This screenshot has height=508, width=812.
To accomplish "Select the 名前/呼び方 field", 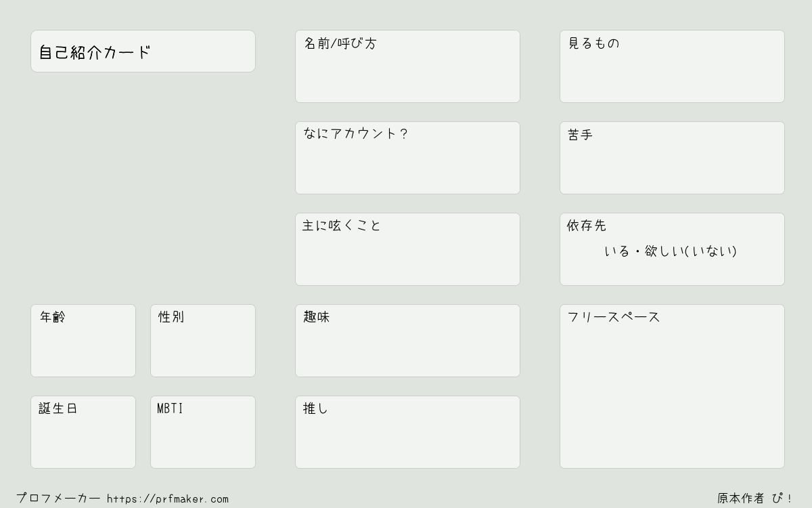I will 407,66.
